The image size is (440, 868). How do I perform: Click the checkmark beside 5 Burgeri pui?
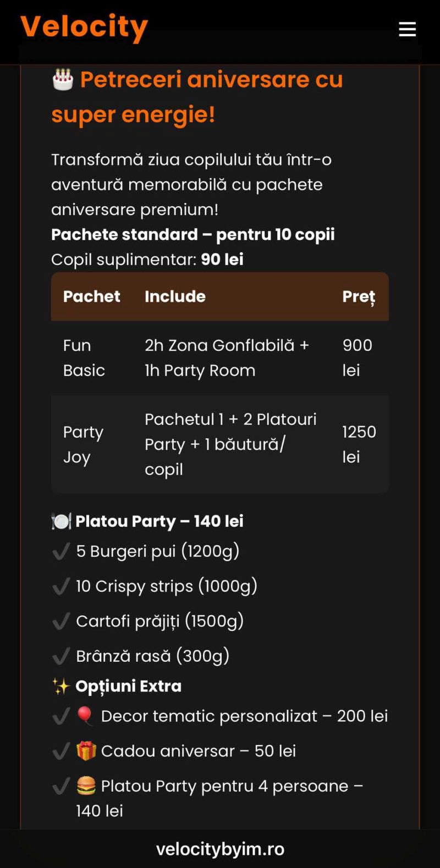click(61, 551)
